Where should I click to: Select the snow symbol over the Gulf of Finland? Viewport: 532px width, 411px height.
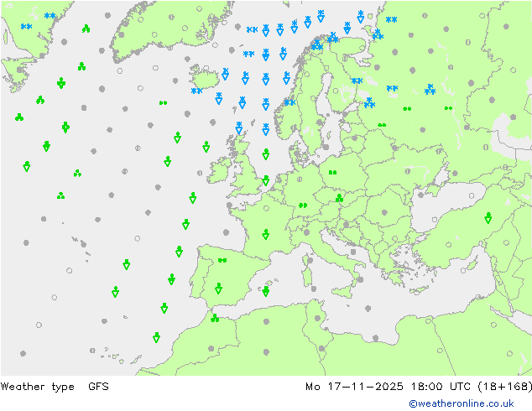(369, 102)
